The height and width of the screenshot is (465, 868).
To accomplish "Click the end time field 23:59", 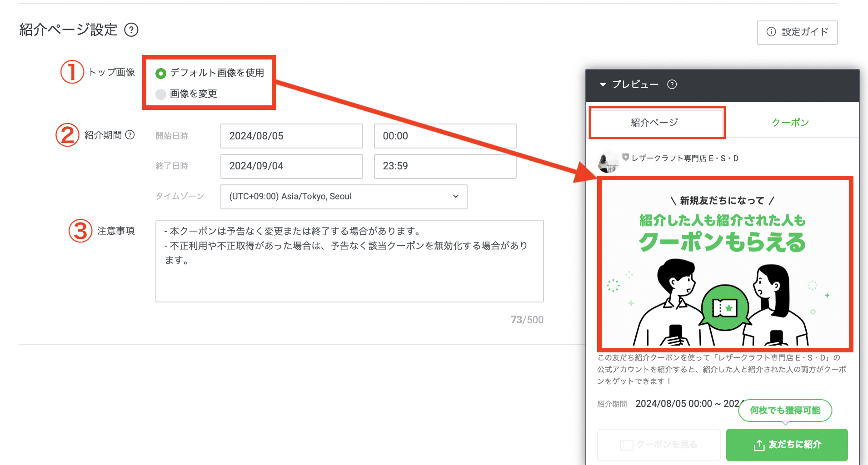I will [x=445, y=166].
